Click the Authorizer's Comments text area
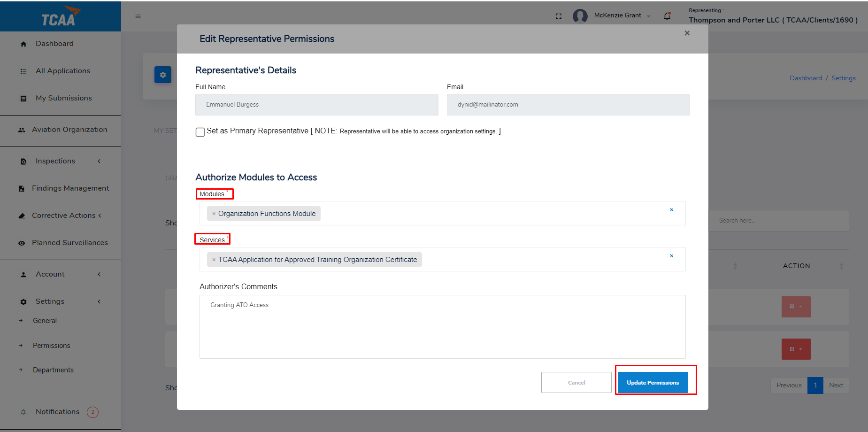The width and height of the screenshot is (868, 432). tap(442, 327)
